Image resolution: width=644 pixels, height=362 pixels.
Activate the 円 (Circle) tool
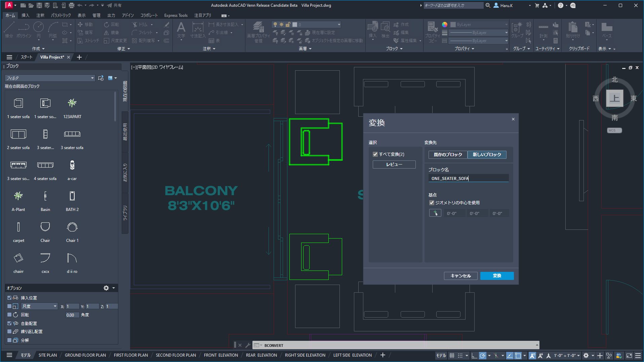click(39, 27)
